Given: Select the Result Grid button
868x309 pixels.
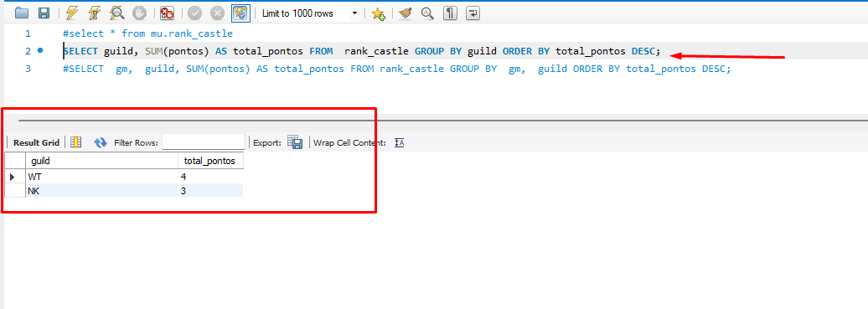Looking at the screenshot, I should (36, 143).
